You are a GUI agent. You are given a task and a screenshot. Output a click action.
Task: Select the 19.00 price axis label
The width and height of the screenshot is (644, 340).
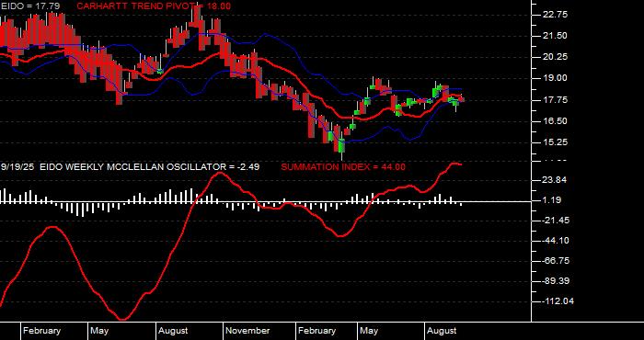point(556,78)
